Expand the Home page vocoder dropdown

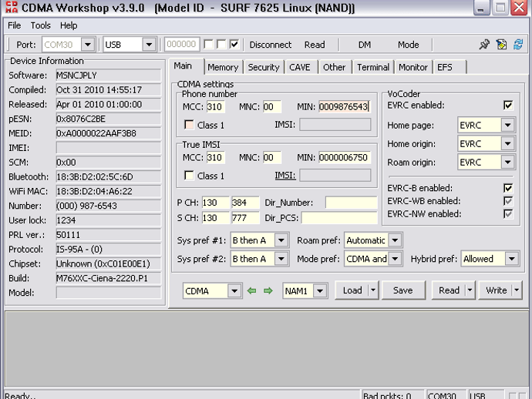[x=508, y=126]
